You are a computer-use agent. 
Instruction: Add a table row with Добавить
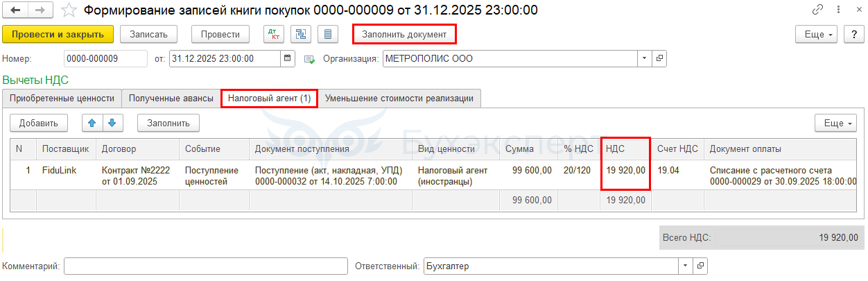[x=39, y=123]
